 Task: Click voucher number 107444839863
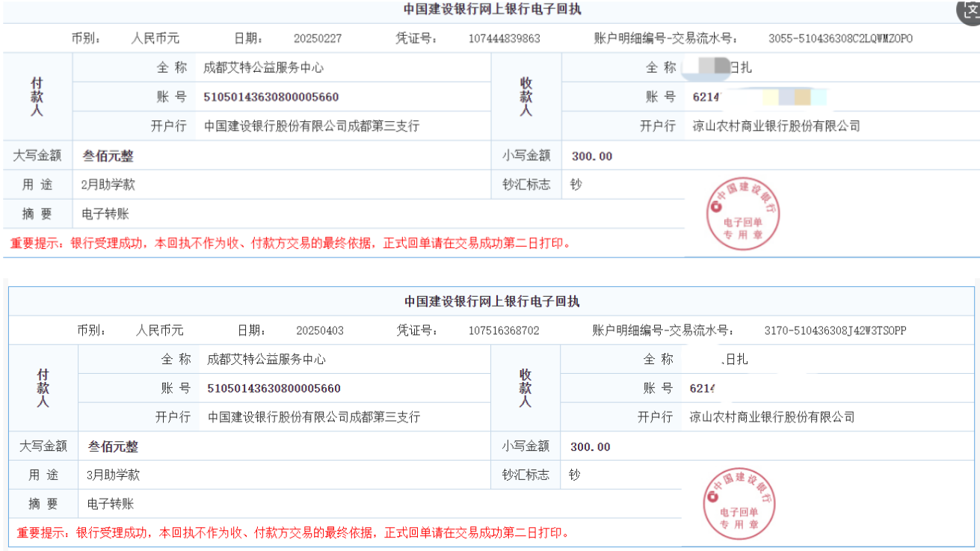(505, 39)
